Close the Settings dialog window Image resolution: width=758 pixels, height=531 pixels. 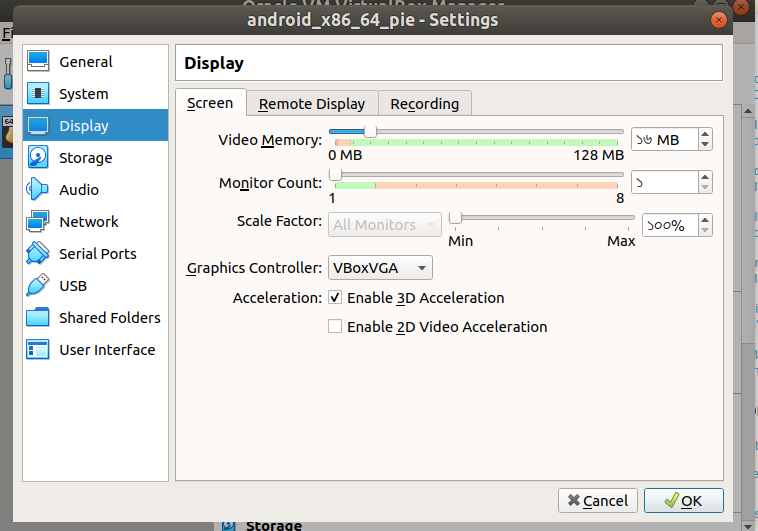click(x=718, y=20)
